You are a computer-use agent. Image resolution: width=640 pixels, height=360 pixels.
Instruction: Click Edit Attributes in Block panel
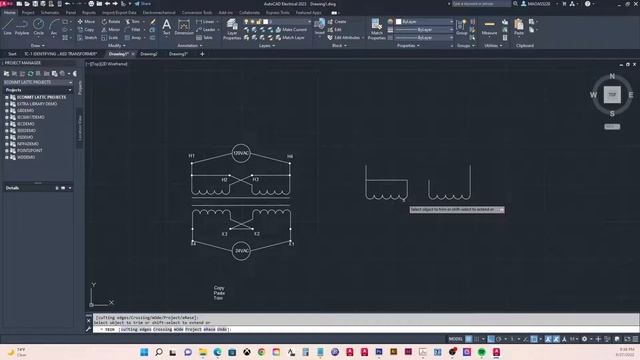(344, 38)
